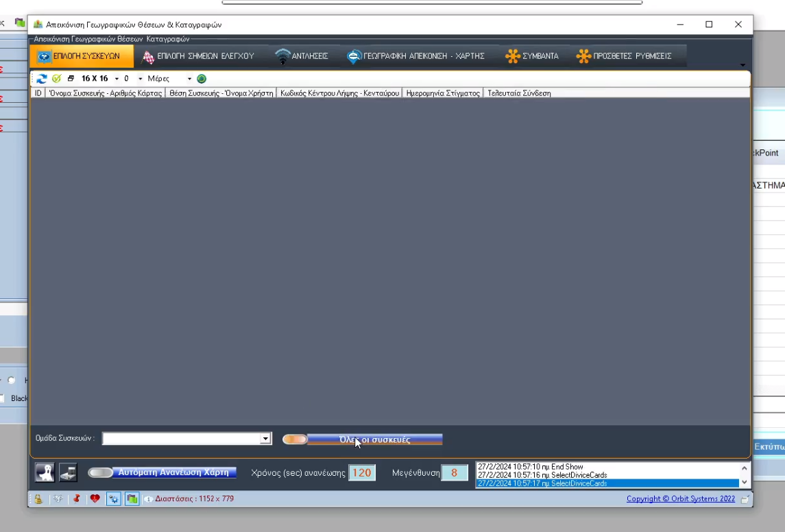
Task: Open the Μέρες period dropdown
Action: [189, 79]
